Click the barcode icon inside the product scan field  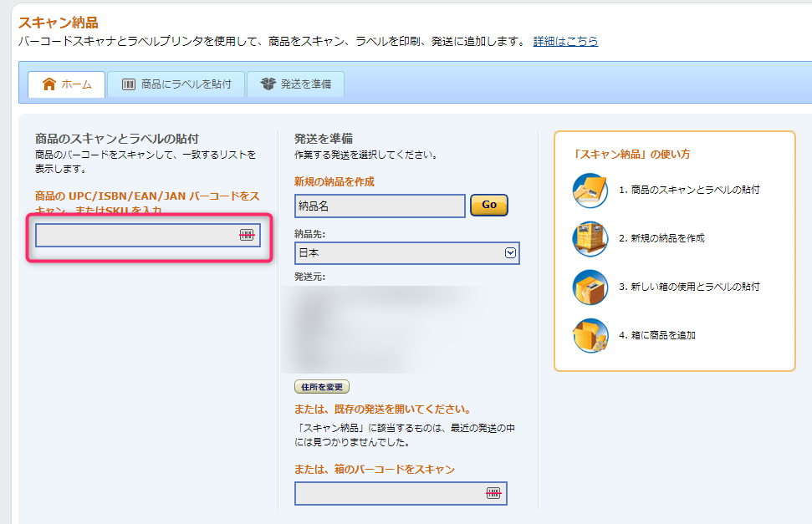[246, 236]
